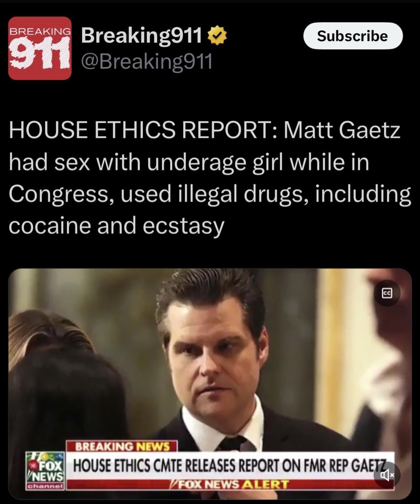Open the Breaking911 profile avatar
420x504 pixels.
tap(40, 48)
